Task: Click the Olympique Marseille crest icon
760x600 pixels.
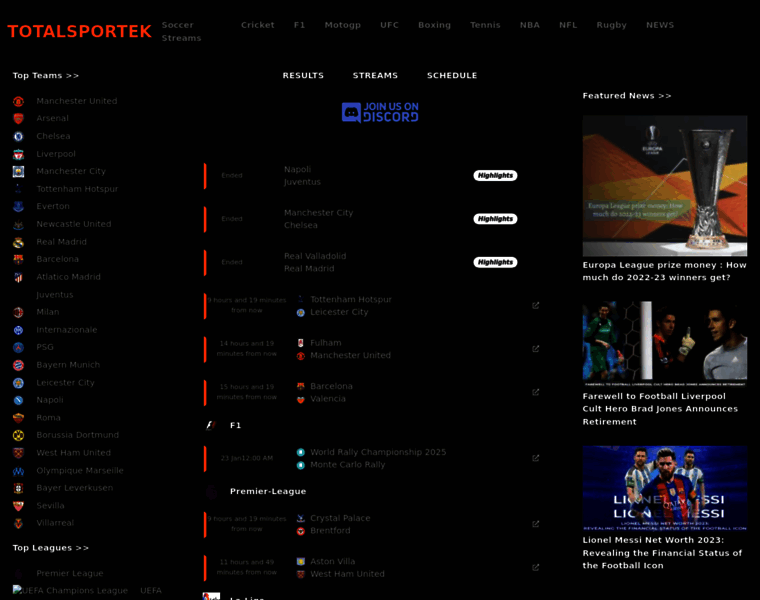Action: tap(18, 471)
